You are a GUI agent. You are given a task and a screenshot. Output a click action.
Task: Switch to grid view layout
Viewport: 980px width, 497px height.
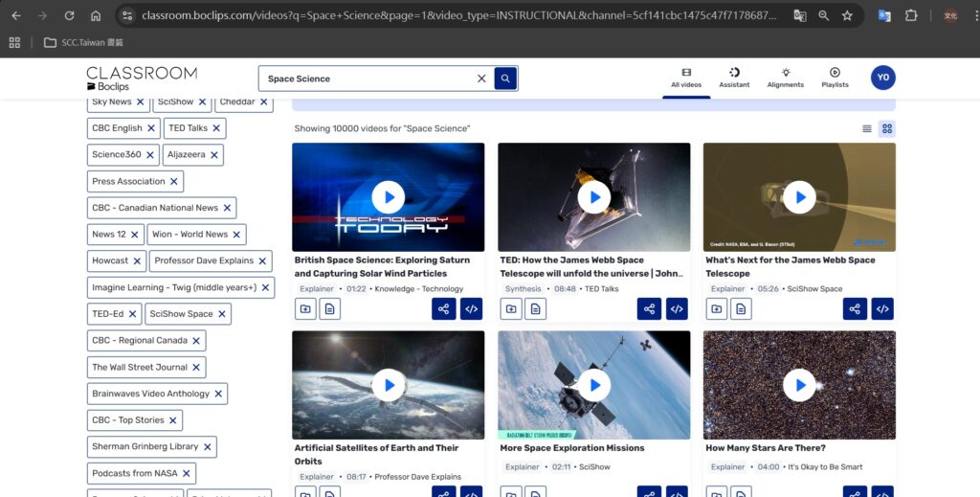[887, 128]
